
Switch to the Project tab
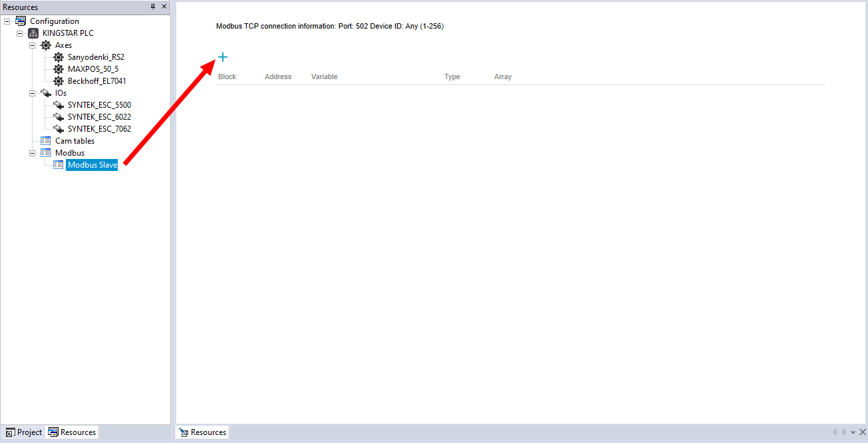[24, 432]
